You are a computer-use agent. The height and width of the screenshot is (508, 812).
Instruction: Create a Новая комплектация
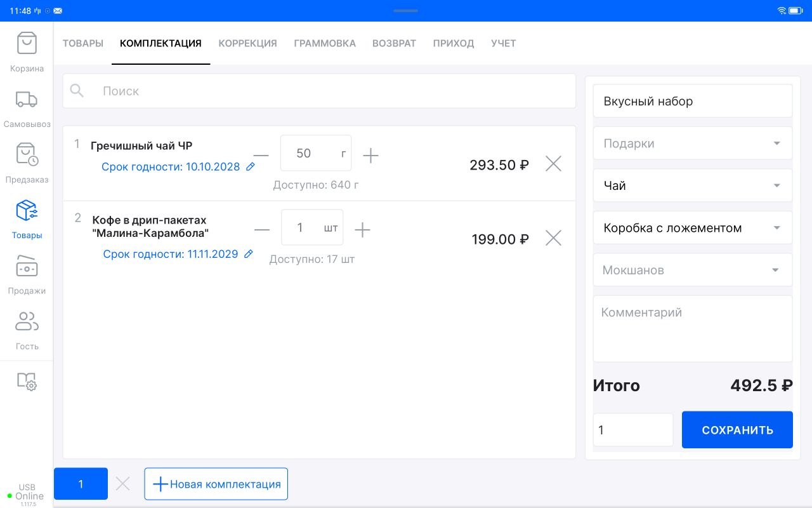click(x=216, y=484)
